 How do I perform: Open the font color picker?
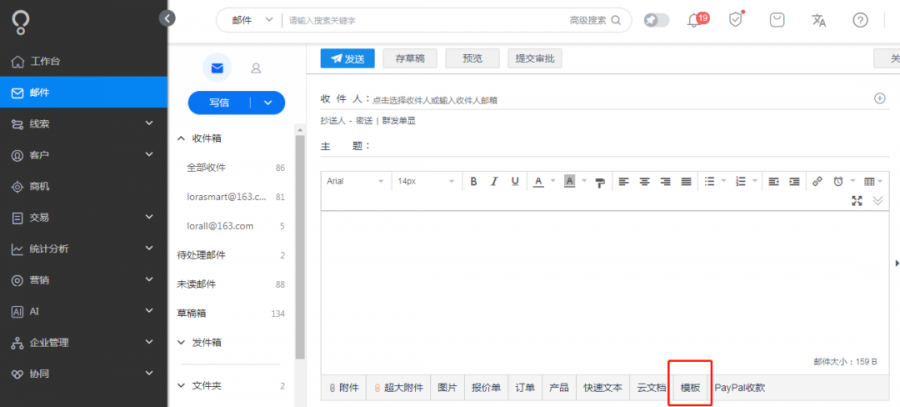[538, 181]
